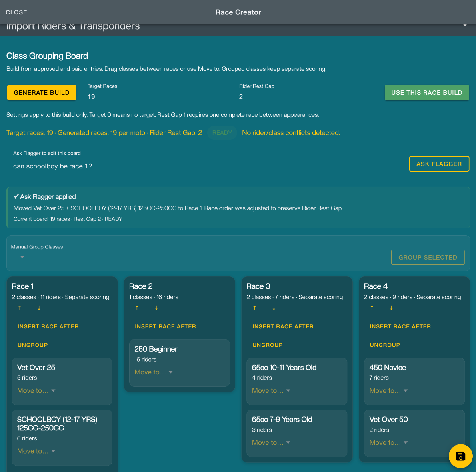476x472 pixels.
Task: Move Race 1 up with arrow
Action: click(20, 308)
